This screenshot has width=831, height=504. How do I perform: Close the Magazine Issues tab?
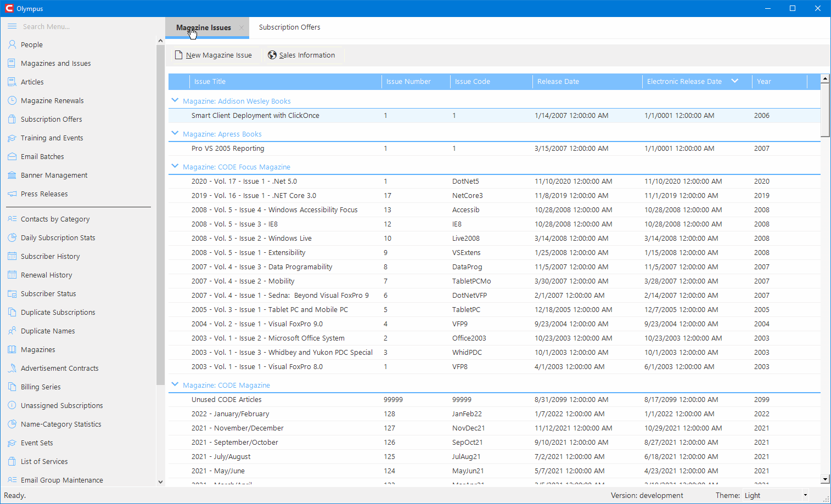click(x=242, y=27)
